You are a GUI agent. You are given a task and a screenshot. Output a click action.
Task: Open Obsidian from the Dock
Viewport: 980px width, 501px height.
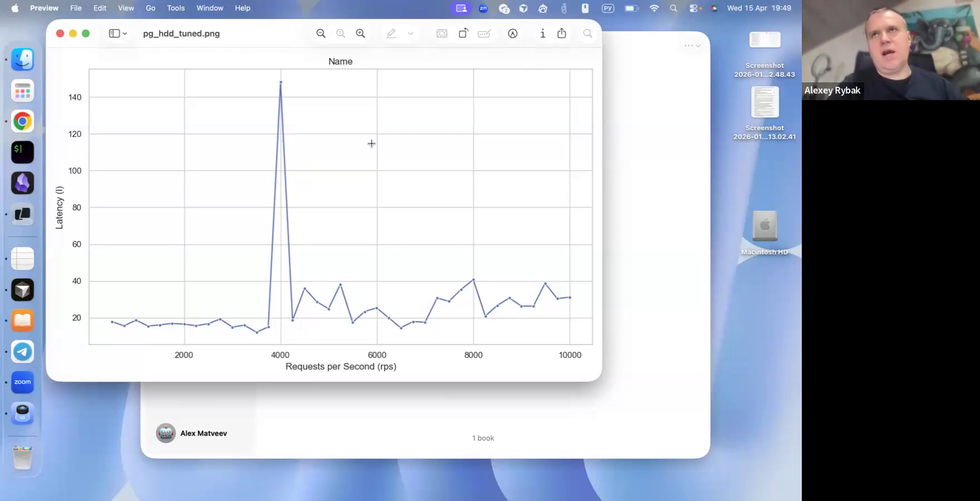pyautogui.click(x=23, y=183)
